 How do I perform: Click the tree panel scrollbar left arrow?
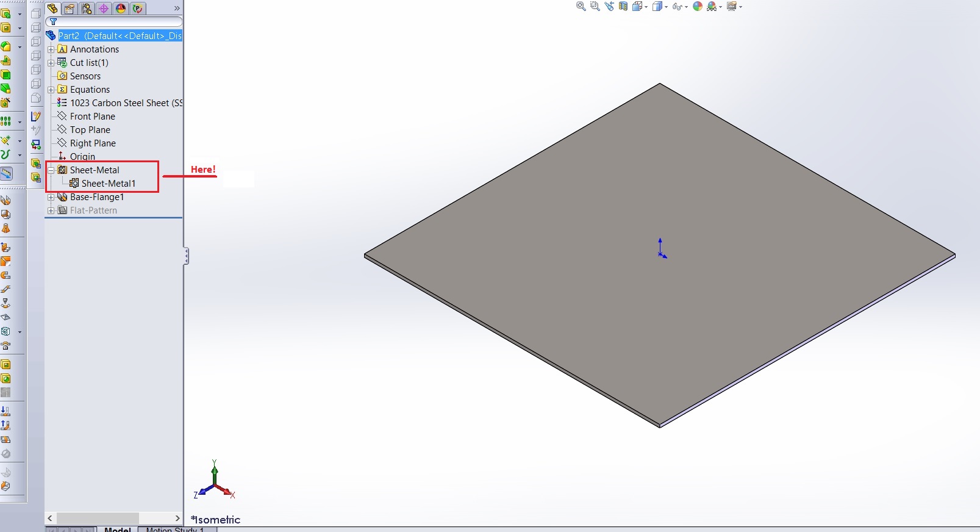pyautogui.click(x=50, y=518)
